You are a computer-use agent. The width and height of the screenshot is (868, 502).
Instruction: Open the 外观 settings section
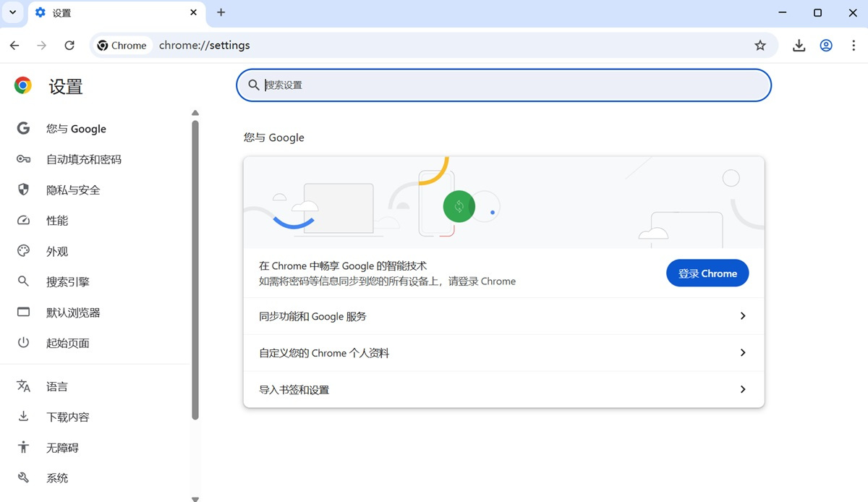tap(57, 251)
